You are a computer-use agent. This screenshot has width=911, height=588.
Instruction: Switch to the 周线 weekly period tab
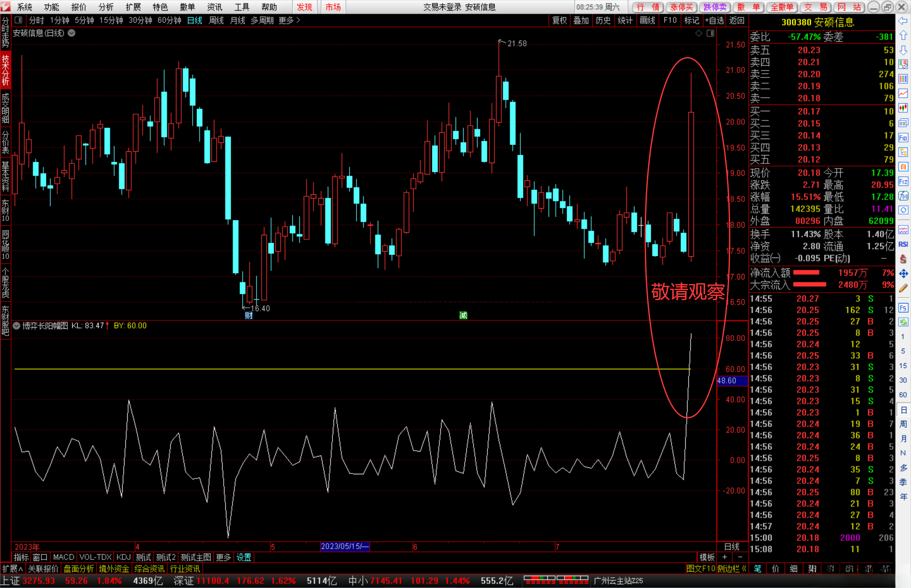pos(216,20)
